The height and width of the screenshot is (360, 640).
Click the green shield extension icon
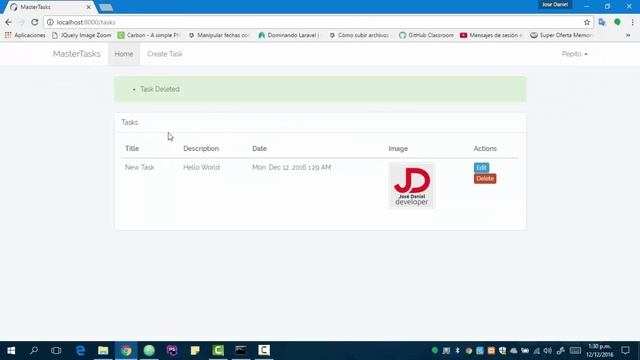[x=617, y=22]
